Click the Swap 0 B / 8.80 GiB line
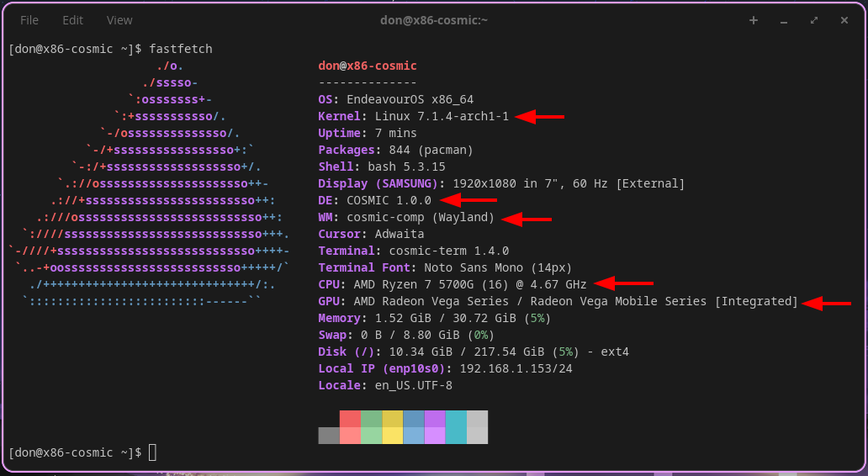Screen dimensions: 868x476 [406, 336]
